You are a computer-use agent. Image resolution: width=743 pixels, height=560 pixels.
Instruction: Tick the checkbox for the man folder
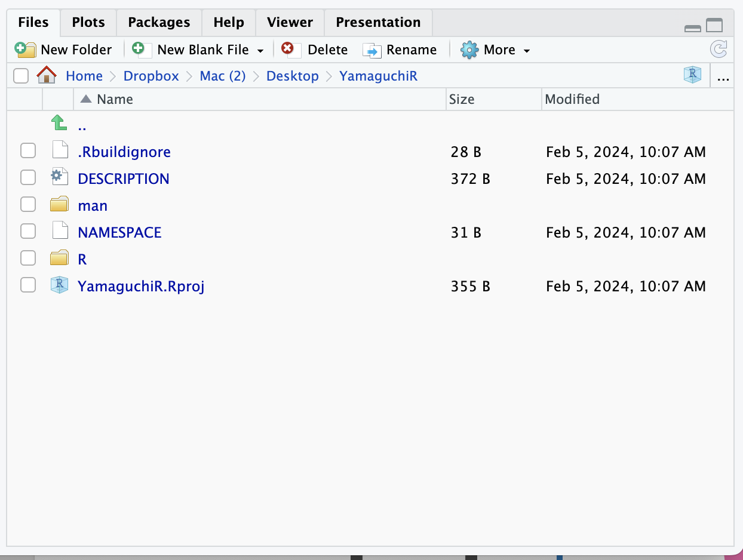click(x=28, y=205)
